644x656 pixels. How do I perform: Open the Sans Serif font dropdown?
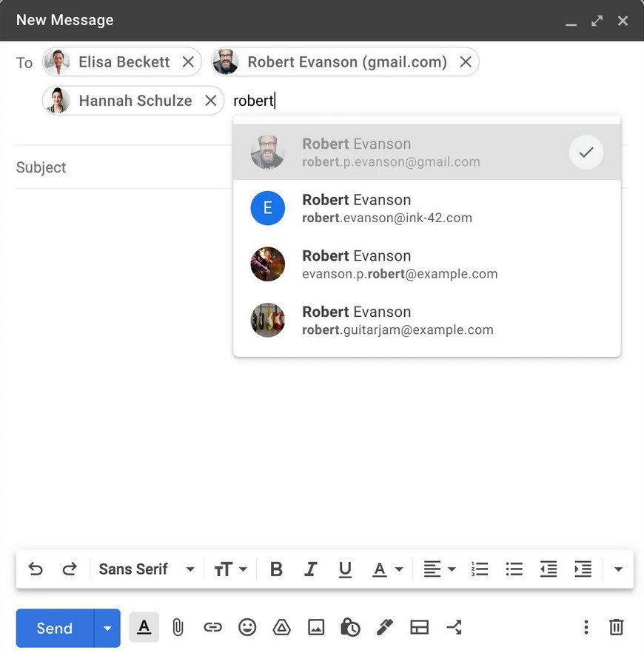pyautogui.click(x=147, y=569)
